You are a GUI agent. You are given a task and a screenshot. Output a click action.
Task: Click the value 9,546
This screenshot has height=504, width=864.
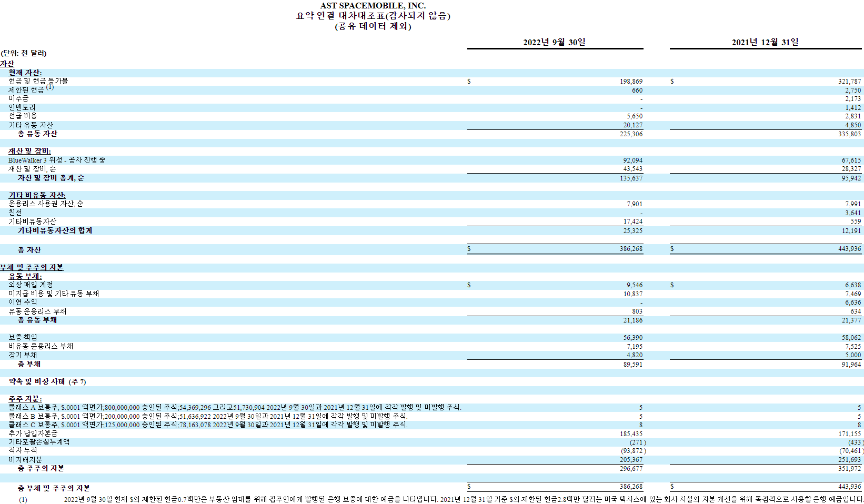click(635, 285)
